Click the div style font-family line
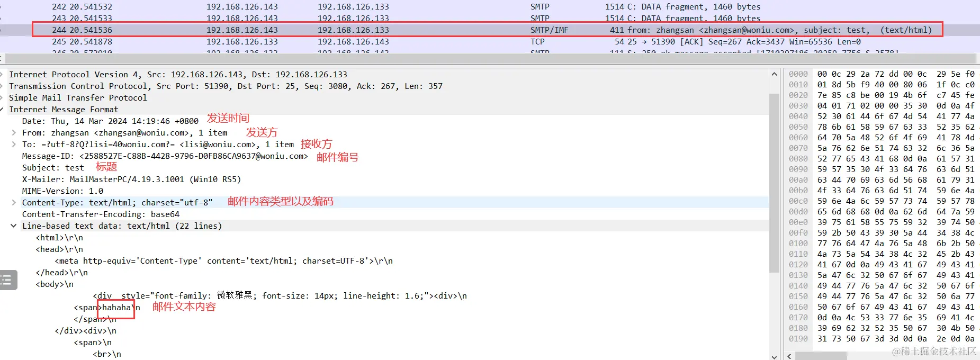Viewport: 980px width, 360px height. coord(280,295)
